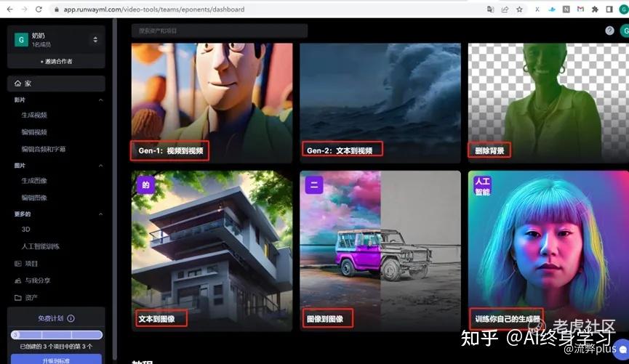629x364 pixels.
Task: Click the blue bird extension icon
Action: pyautogui.click(x=552, y=9)
